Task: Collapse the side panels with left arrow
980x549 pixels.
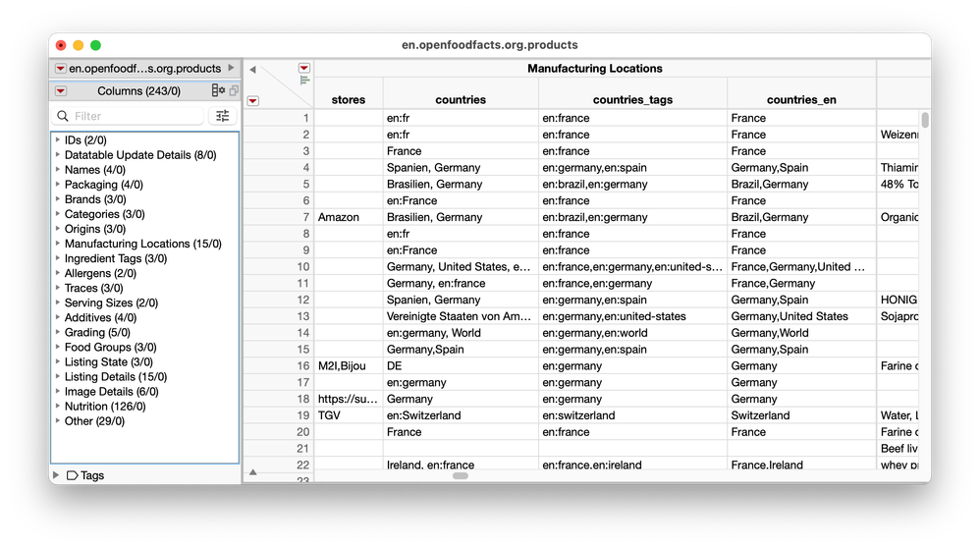Action: 252,70
